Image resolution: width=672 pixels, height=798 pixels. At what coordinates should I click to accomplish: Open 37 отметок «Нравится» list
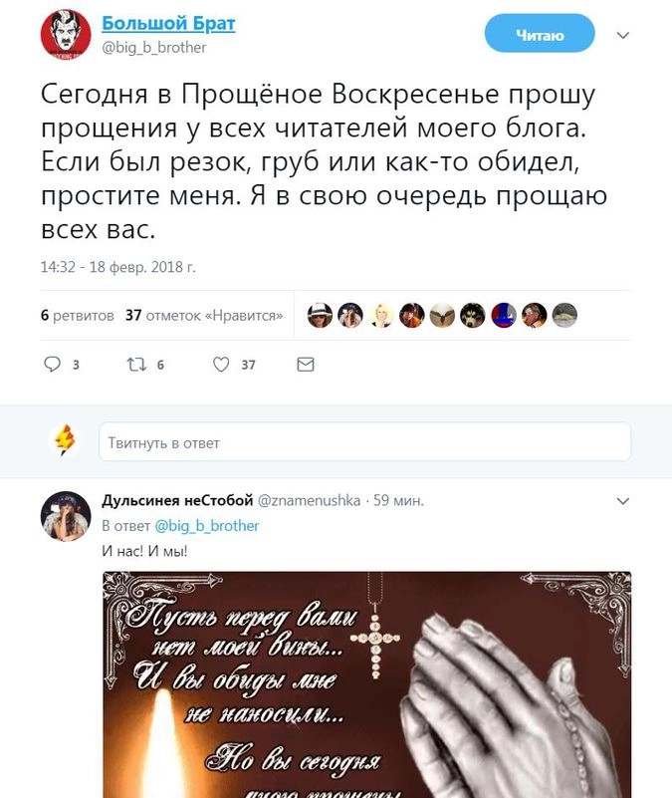[x=204, y=316]
